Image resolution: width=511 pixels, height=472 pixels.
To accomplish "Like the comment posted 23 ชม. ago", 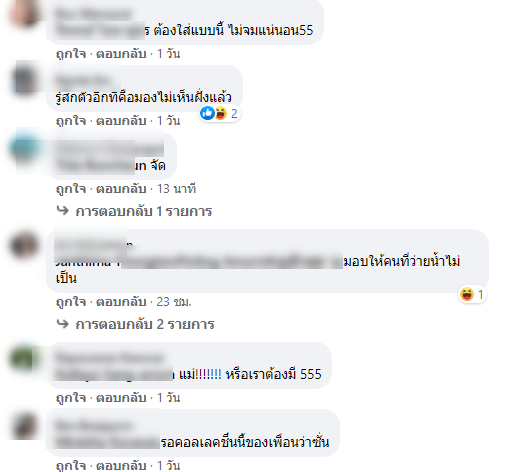I will pyautogui.click(x=71, y=302).
